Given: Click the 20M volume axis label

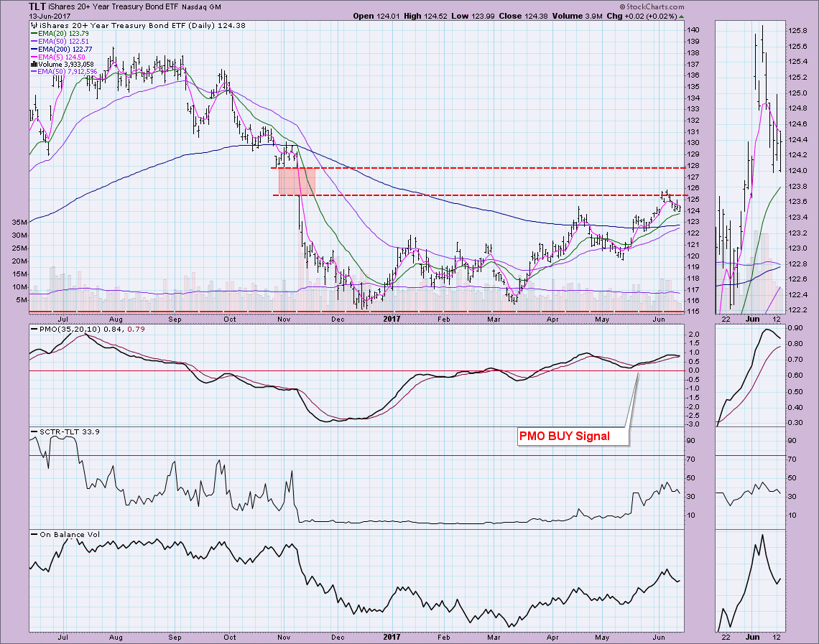Looking at the screenshot, I should click(x=19, y=261).
